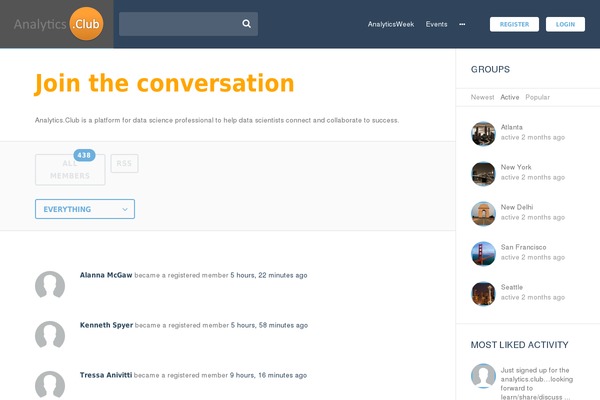Click the 438 member count badge
The width and height of the screenshot is (600, 400).
click(x=84, y=155)
